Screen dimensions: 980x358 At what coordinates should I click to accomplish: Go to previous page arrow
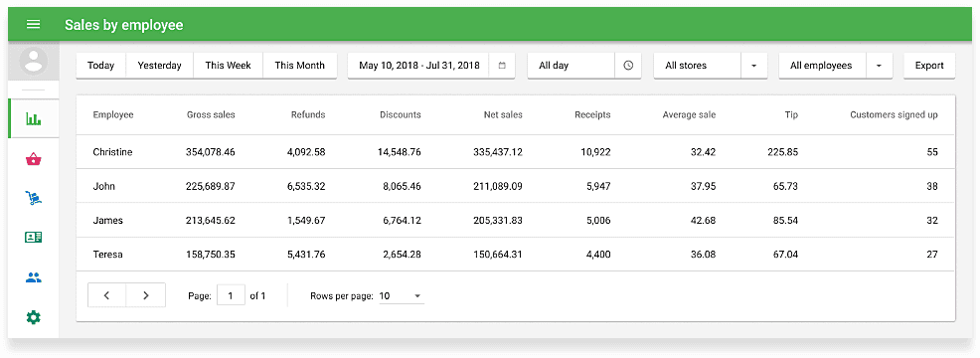(x=107, y=295)
